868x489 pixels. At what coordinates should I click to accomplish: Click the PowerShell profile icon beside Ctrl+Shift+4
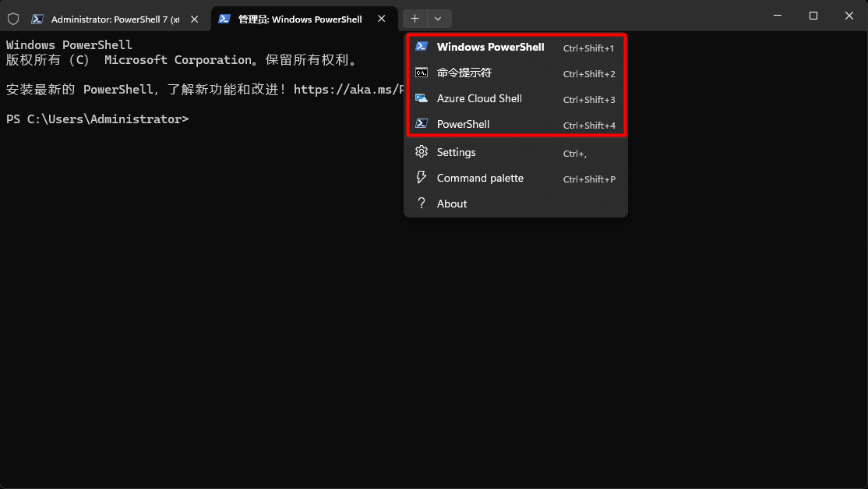(422, 124)
